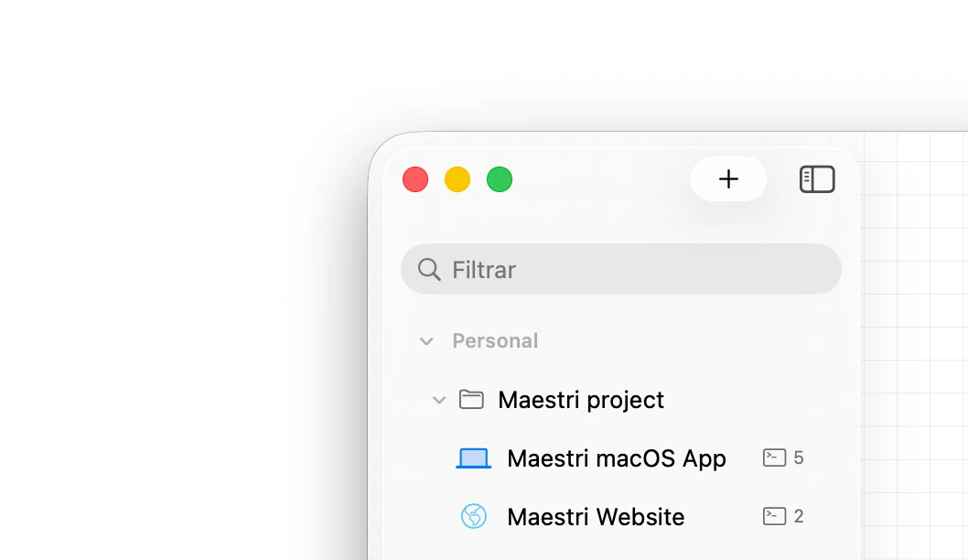This screenshot has width=968, height=560.
Task: Open the Maestri macOS App item
Action: point(616,458)
